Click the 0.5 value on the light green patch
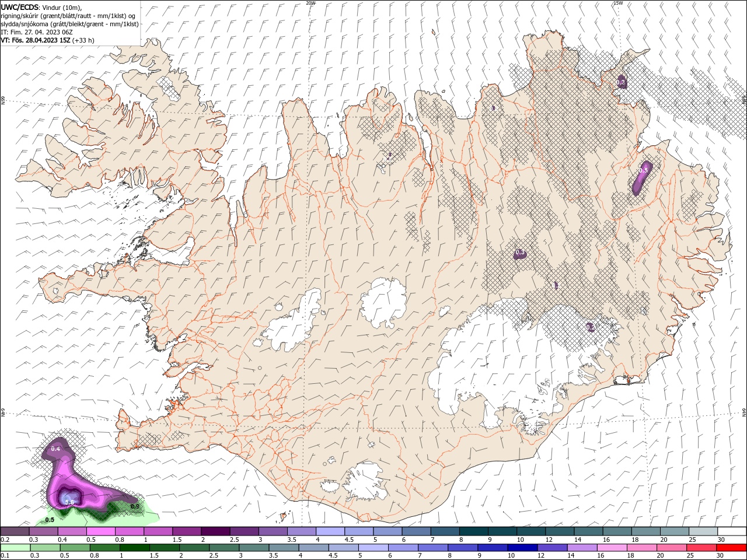This screenshot has width=747, height=560. tap(50, 520)
